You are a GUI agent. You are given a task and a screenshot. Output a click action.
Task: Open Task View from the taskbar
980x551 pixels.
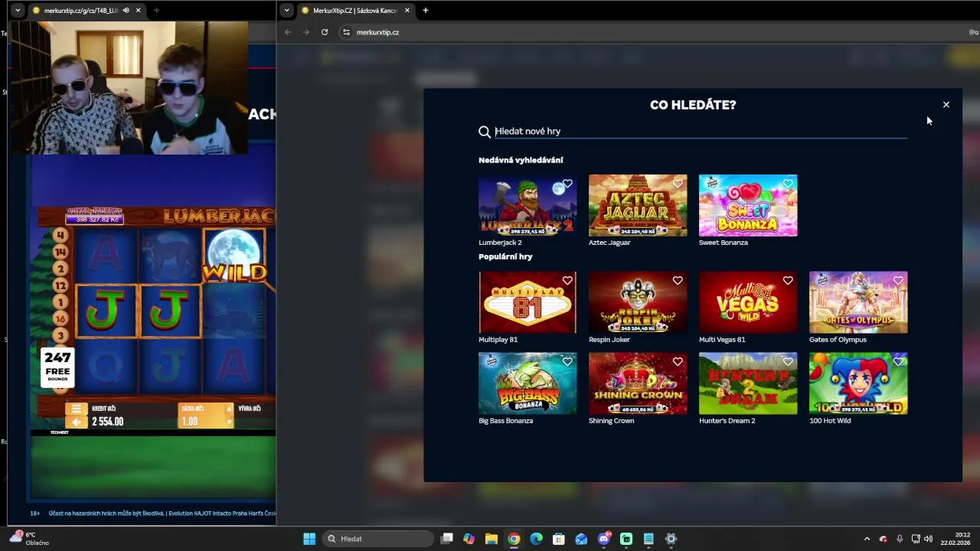pyautogui.click(x=447, y=539)
